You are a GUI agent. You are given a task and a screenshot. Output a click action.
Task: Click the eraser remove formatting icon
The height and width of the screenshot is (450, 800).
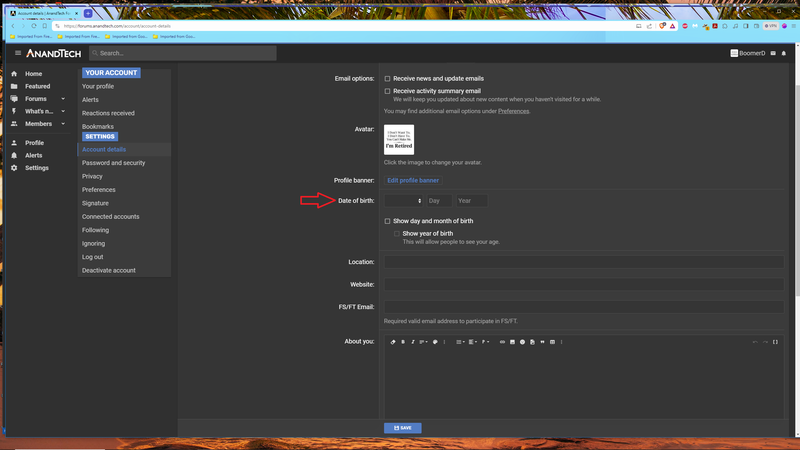point(393,342)
